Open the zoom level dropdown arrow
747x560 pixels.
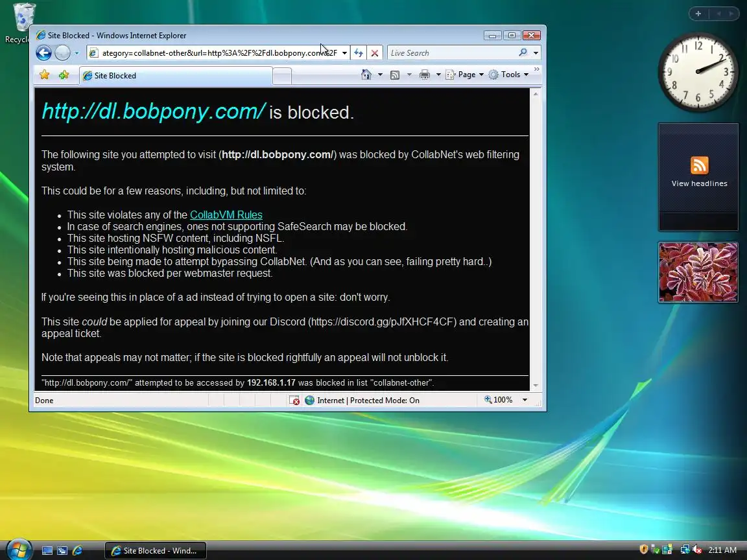525,400
